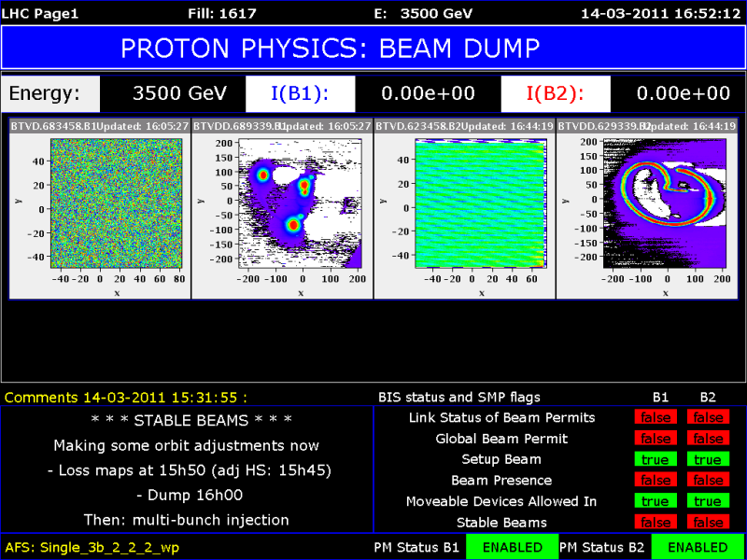Click the "PROTON PHYSICS: BEAM DUMP" banner
This screenshot has width=747, height=560.
click(373, 48)
